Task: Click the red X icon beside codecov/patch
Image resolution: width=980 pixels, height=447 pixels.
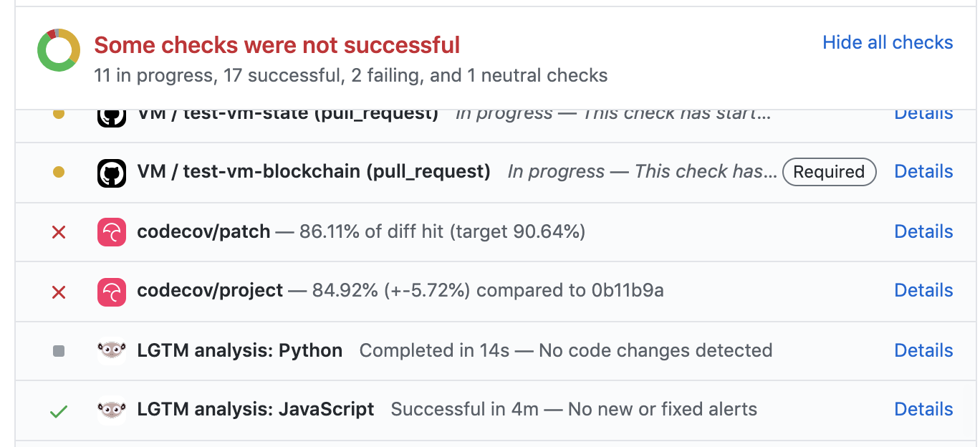Action: click(59, 231)
